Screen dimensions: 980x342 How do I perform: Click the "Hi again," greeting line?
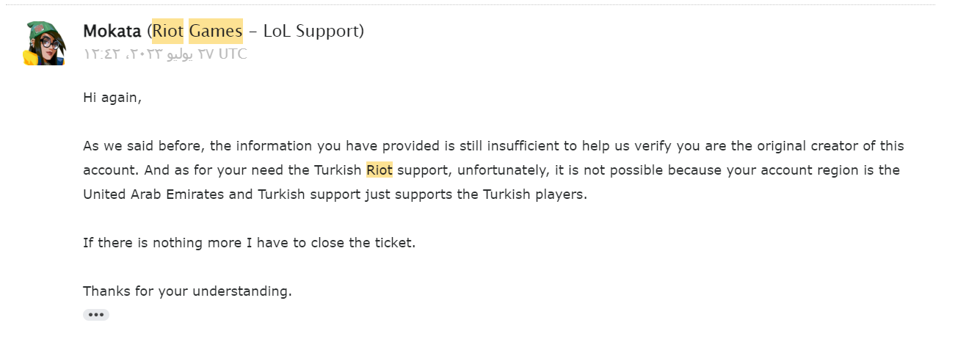point(112,97)
